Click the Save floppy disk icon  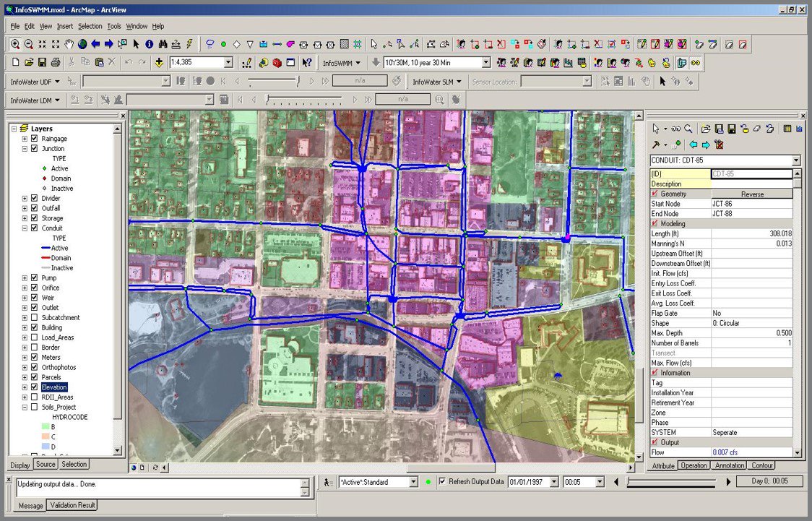[x=42, y=63]
